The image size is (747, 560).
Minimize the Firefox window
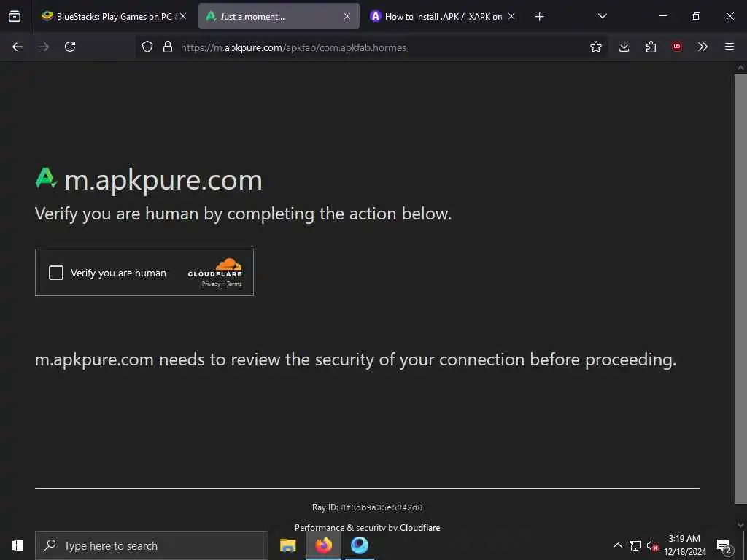point(662,16)
